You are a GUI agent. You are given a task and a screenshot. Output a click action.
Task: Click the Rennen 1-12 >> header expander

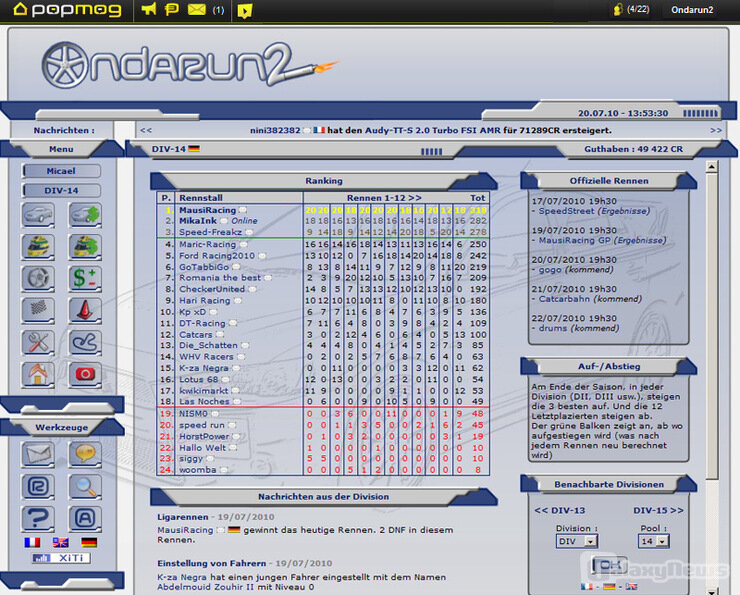tap(384, 198)
